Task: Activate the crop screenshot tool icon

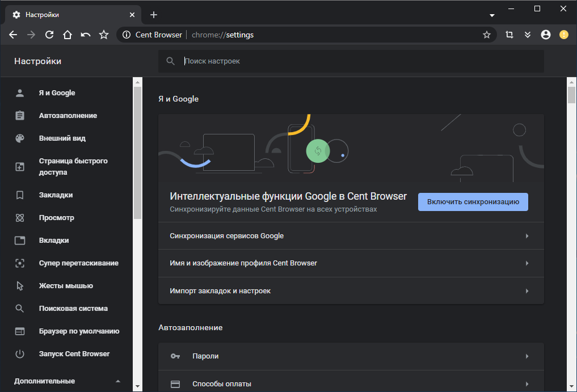Action: pos(509,35)
